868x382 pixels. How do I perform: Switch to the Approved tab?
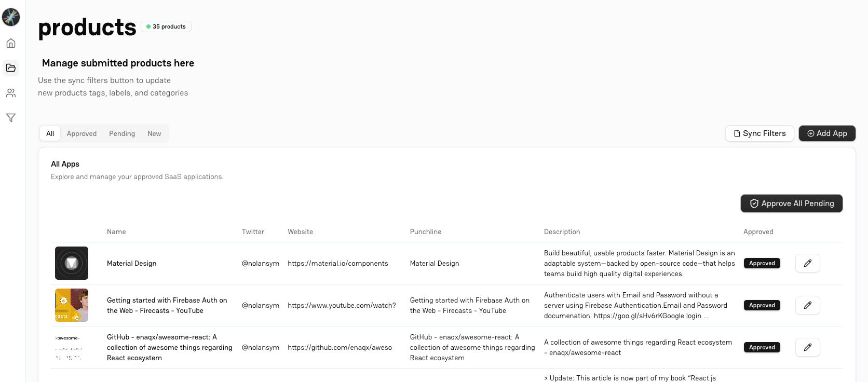(x=82, y=133)
